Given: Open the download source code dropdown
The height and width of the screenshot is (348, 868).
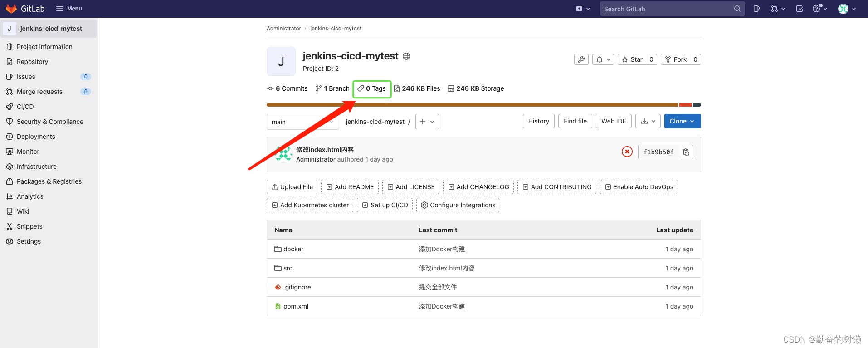Looking at the screenshot, I should (648, 121).
